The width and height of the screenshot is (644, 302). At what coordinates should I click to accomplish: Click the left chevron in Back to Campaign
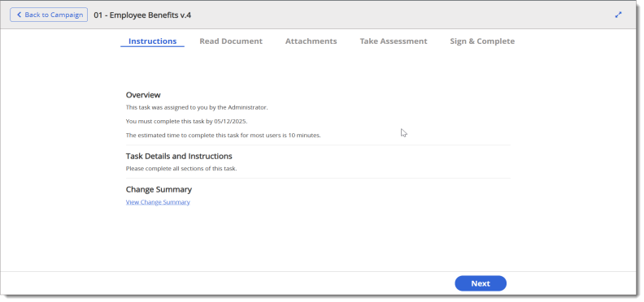19,15
